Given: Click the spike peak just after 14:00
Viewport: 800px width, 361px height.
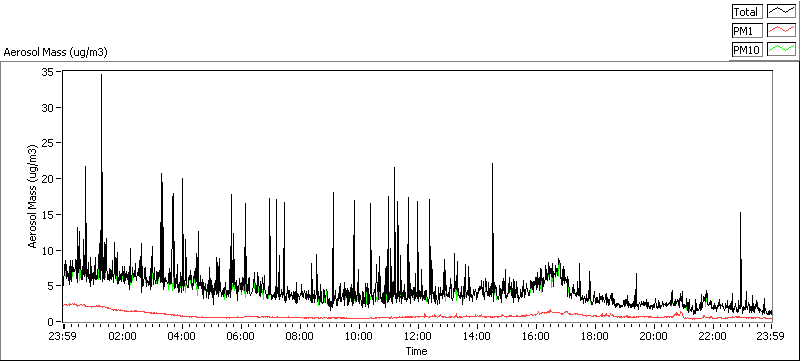Looking at the screenshot, I should click(492, 164).
